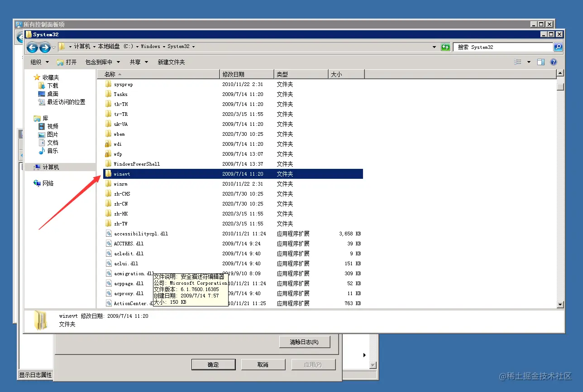This screenshot has height=392, width=583.
Task: Click the 搜索 System32 search field
Action: 503,47
